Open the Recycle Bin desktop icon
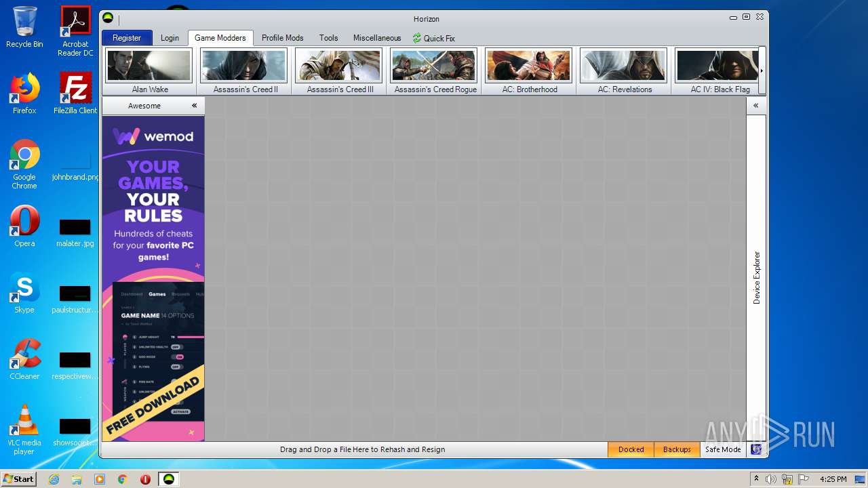868x488 pixels. [x=24, y=27]
